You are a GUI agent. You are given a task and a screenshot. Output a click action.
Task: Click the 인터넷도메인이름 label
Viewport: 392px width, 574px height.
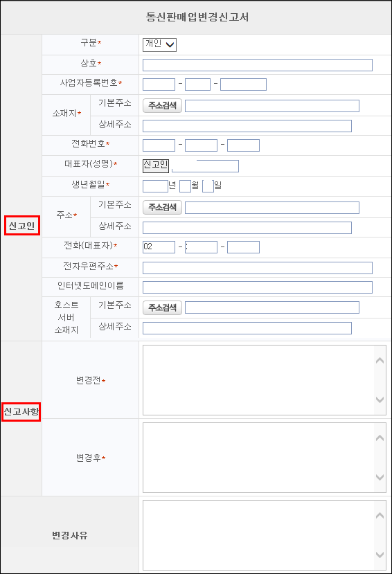click(x=91, y=285)
